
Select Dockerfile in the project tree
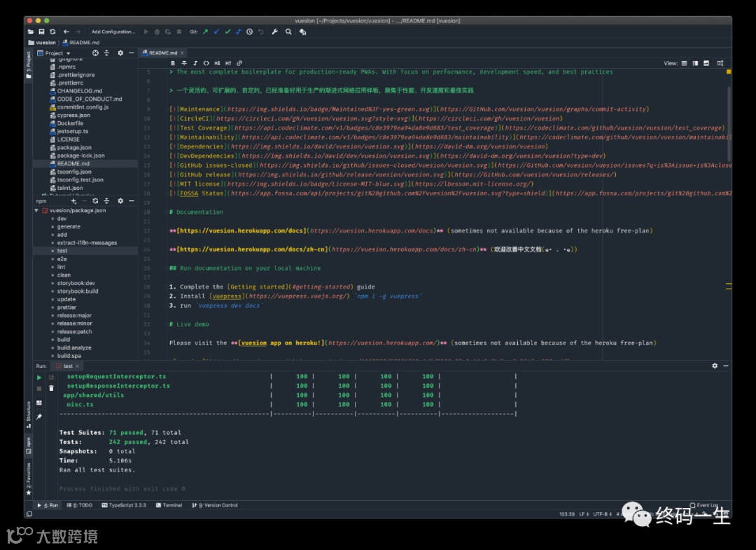click(70, 123)
